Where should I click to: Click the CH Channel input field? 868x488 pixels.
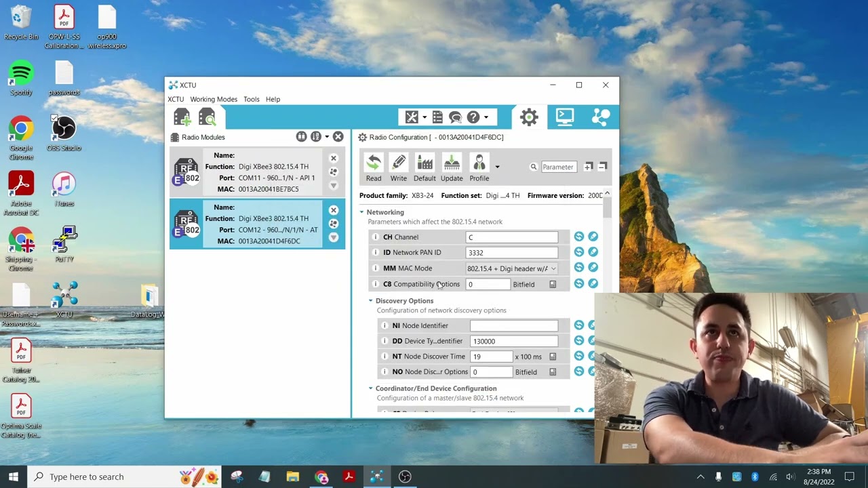point(512,237)
